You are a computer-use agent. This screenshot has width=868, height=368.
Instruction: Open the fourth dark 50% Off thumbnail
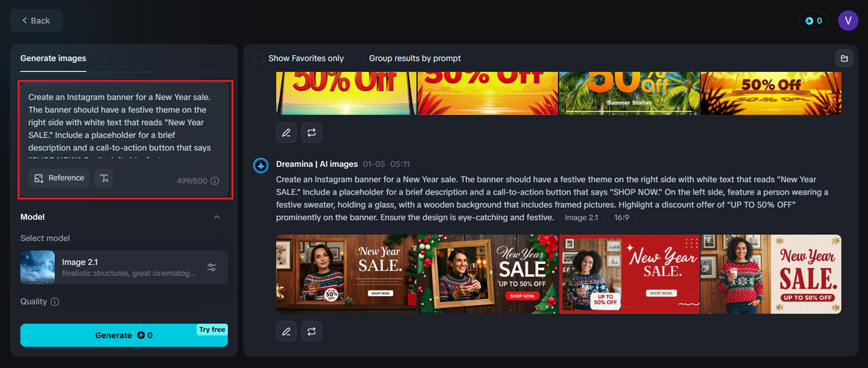[771, 93]
